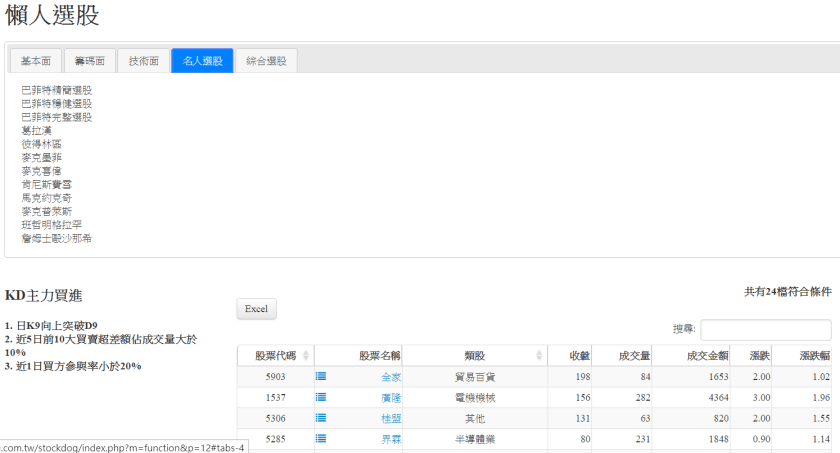Open the 廣隆 stock link

[x=391, y=397]
